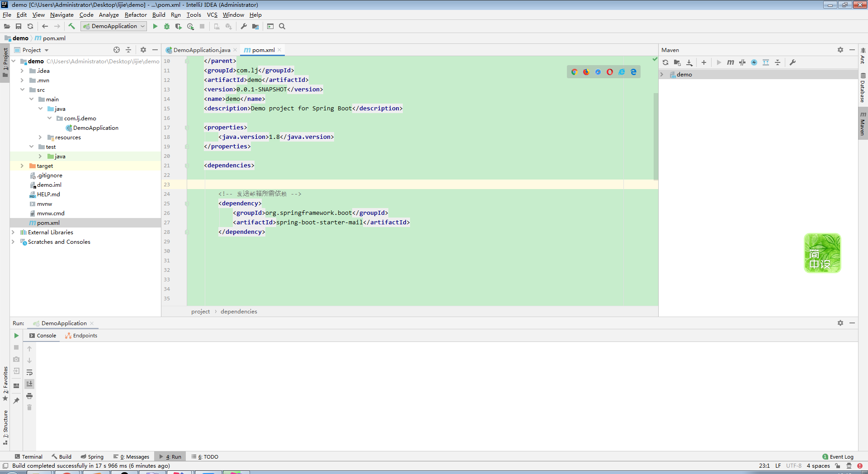This screenshot has width=868, height=474.
Task: Open the 6: TODO tool window
Action: (x=205, y=456)
